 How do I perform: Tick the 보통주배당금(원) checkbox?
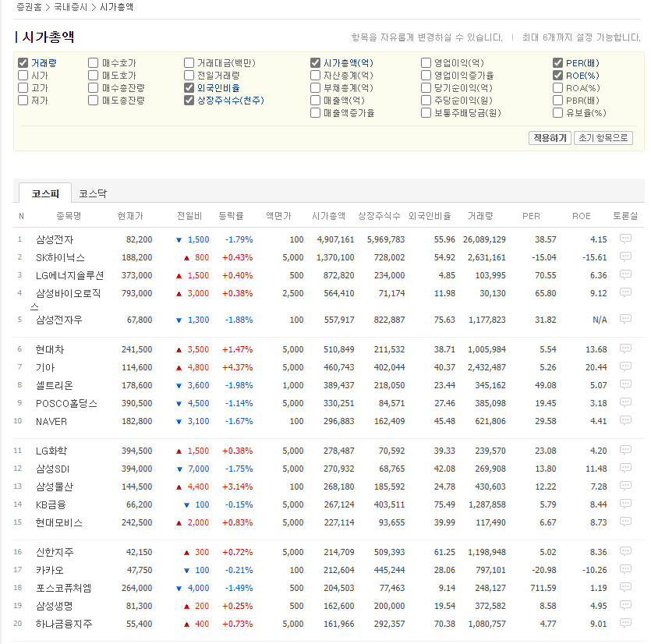pos(426,113)
